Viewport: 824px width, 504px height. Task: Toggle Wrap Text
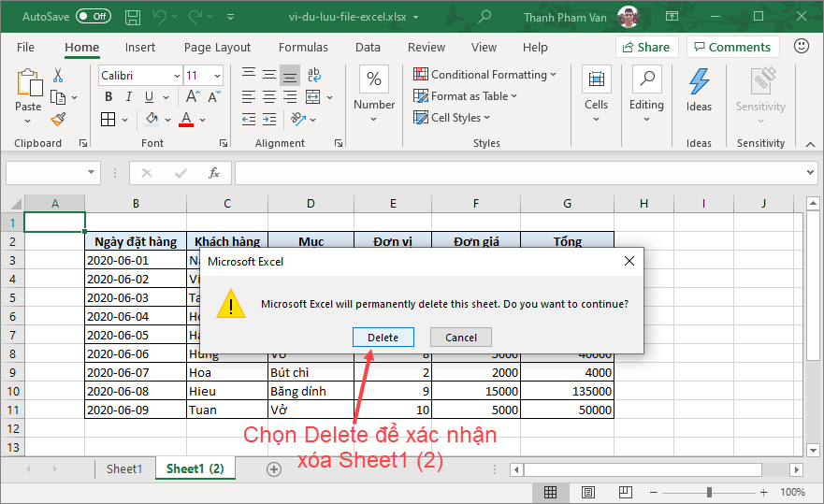click(313, 75)
